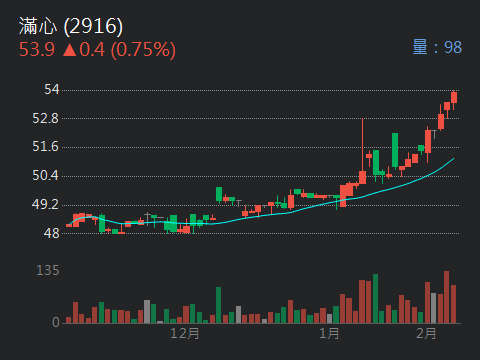
Task: Click the 12月 date axis marker
Action: click(x=185, y=333)
